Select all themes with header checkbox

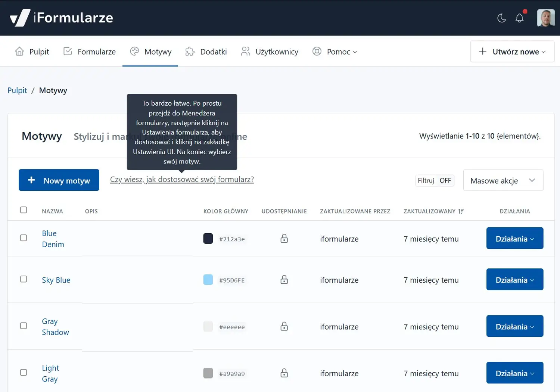24,210
